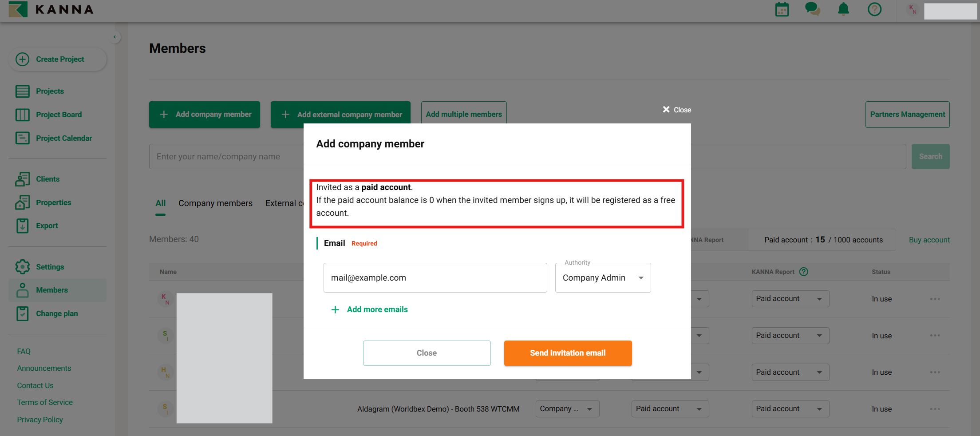Click the Close button in dialog footer
Viewport: 980px width, 436px height.
coord(427,353)
